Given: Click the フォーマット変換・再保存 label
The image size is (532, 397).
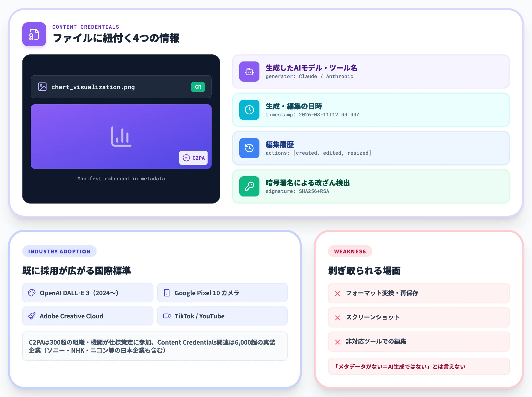Looking at the screenshot, I should [382, 293].
